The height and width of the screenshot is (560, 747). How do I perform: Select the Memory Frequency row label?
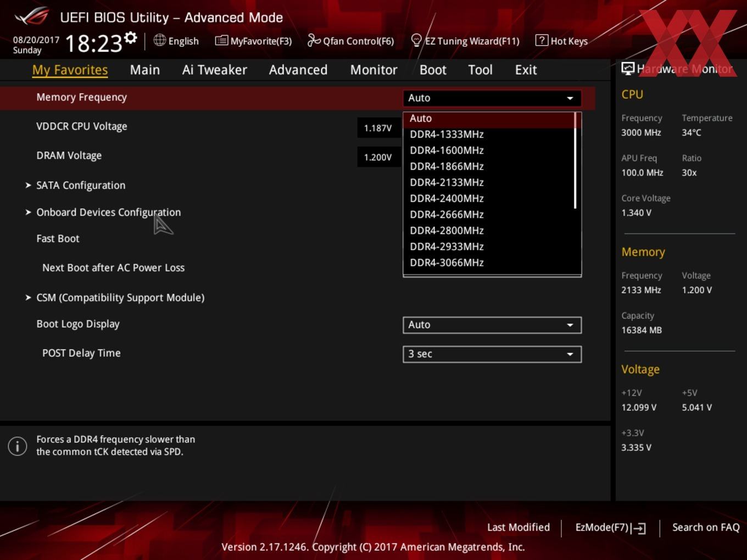pyautogui.click(x=82, y=97)
